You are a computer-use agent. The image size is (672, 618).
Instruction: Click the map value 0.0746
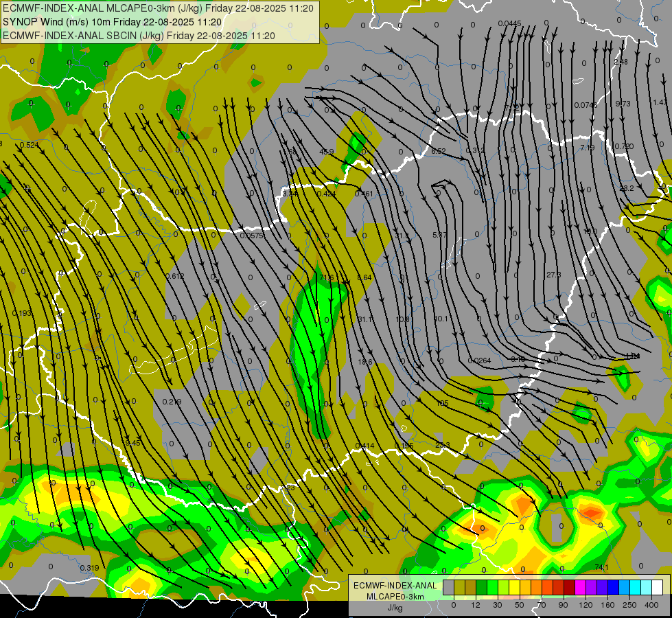point(586,105)
